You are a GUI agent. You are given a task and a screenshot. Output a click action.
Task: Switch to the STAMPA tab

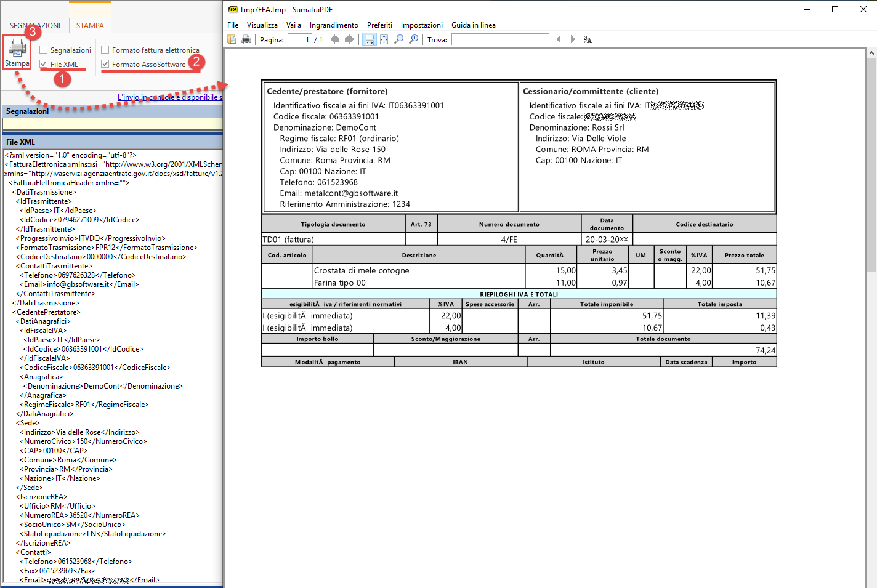click(90, 26)
